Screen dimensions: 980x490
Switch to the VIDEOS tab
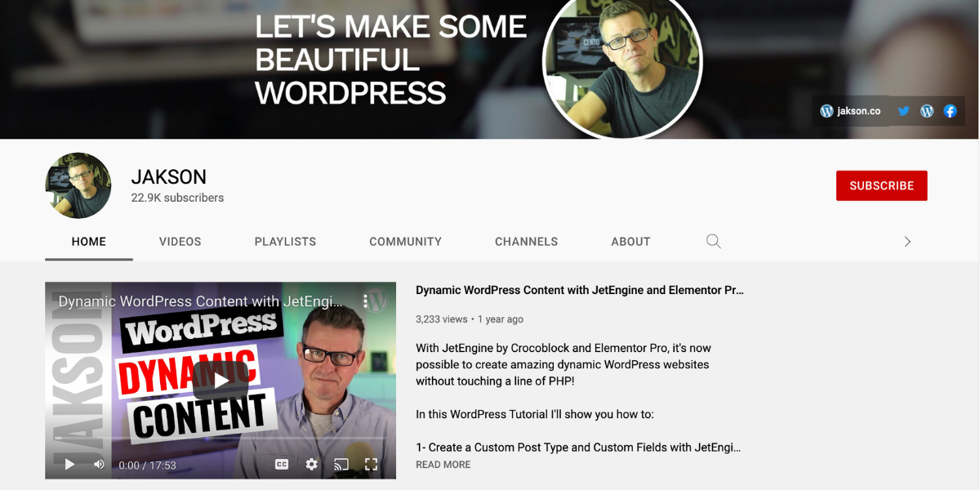click(180, 241)
